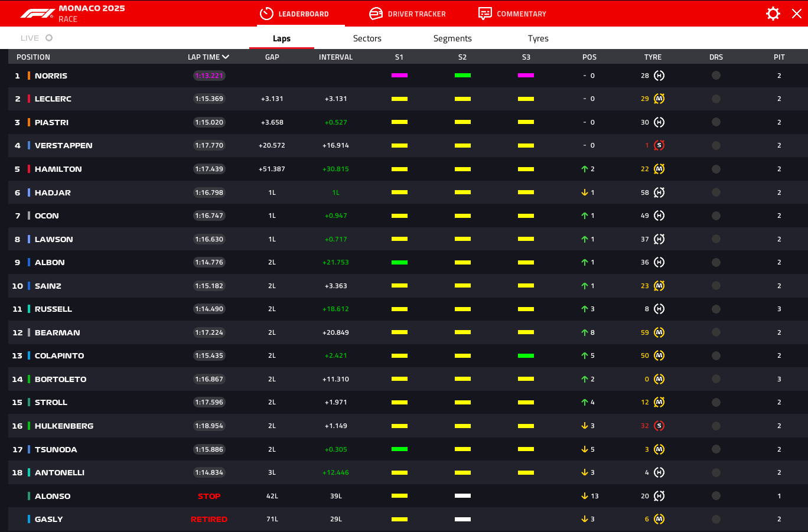Open the Driver Tracker view
This screenshot has width=808, height=532.
coord(408,14)
